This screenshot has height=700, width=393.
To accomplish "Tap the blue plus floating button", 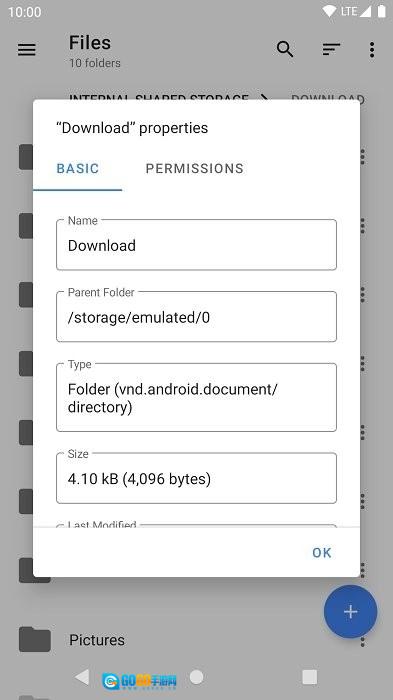I will click(351, 612).
